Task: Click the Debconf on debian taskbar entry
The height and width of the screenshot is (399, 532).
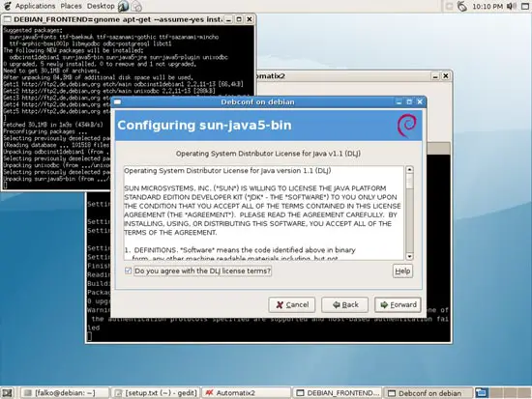Action: pos(429,393)
